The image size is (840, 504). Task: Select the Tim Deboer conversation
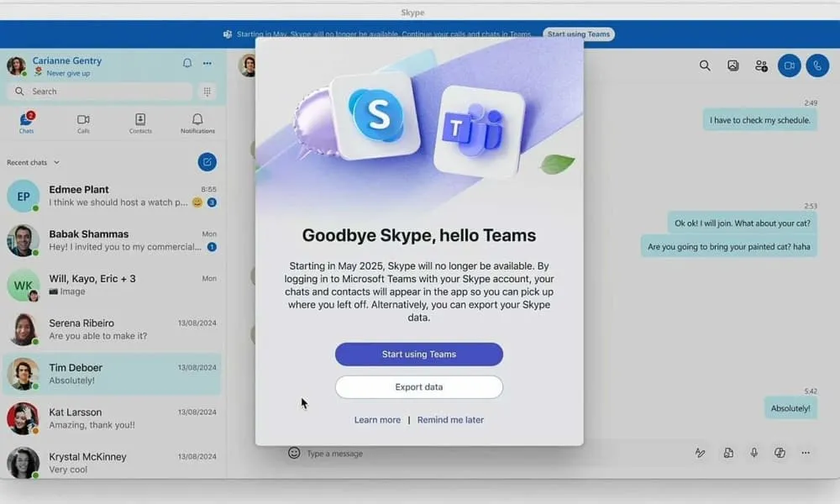coord(112,374)
